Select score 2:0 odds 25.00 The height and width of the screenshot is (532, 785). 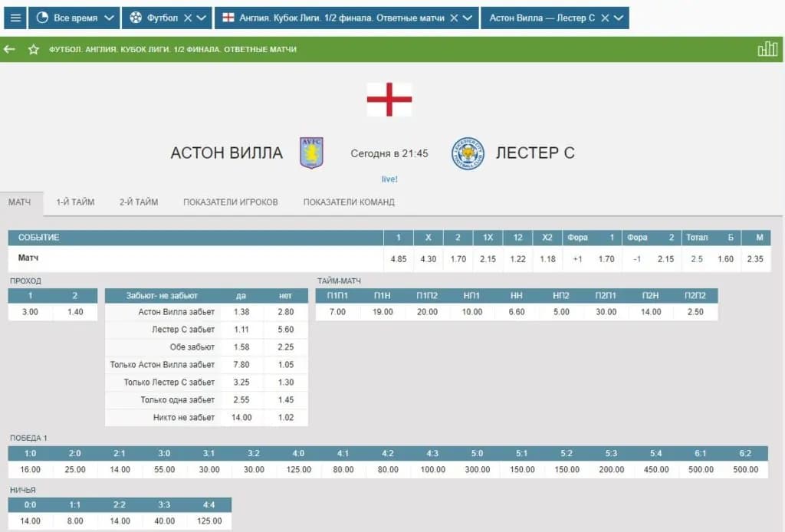click(x=75, y=469)
